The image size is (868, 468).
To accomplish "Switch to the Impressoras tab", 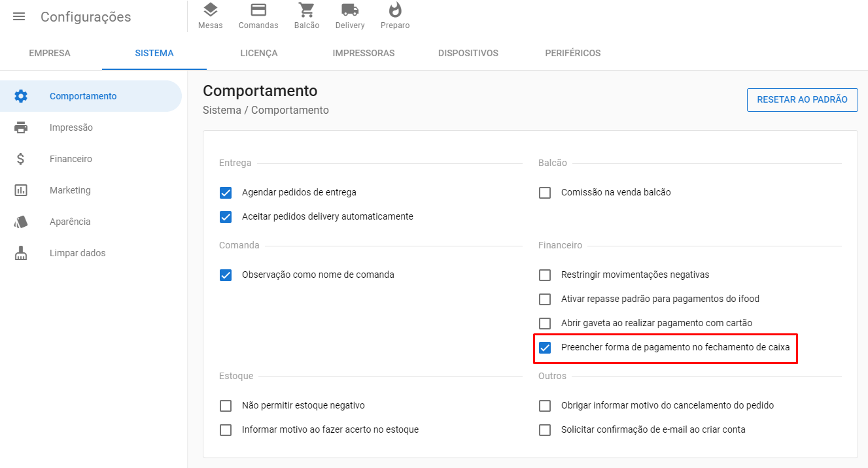I will 363,54.
